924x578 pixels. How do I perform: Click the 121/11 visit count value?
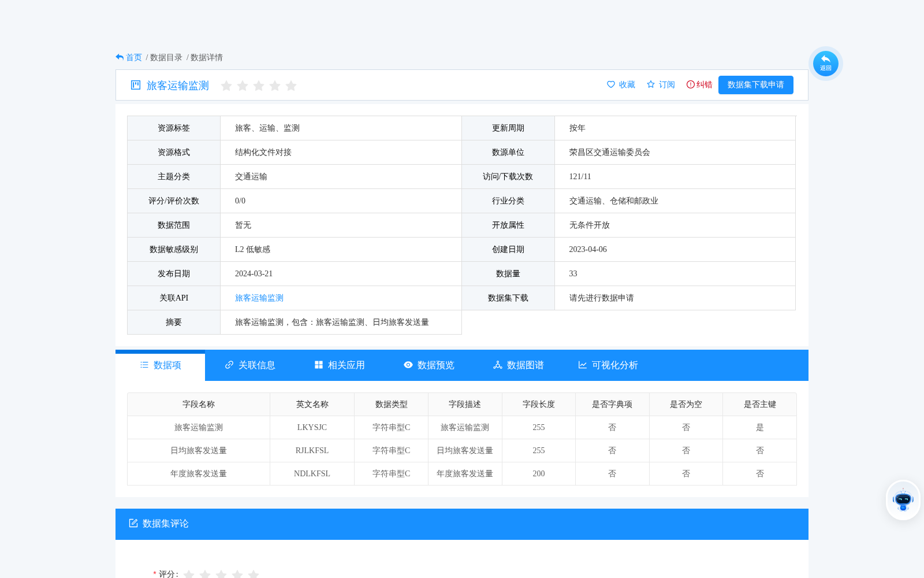[x=580, y=176]
